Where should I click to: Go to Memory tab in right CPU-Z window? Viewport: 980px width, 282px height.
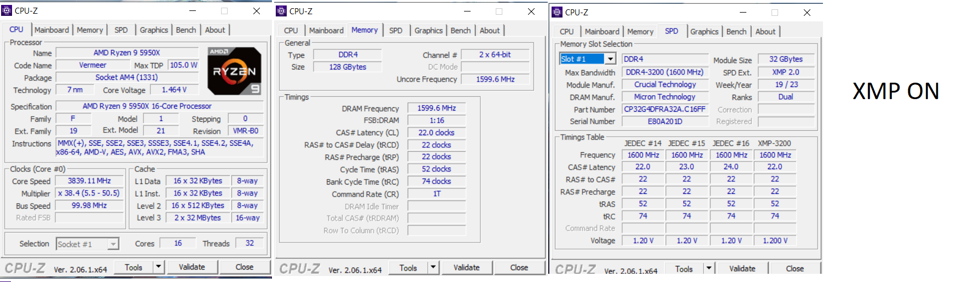[640, 32]
